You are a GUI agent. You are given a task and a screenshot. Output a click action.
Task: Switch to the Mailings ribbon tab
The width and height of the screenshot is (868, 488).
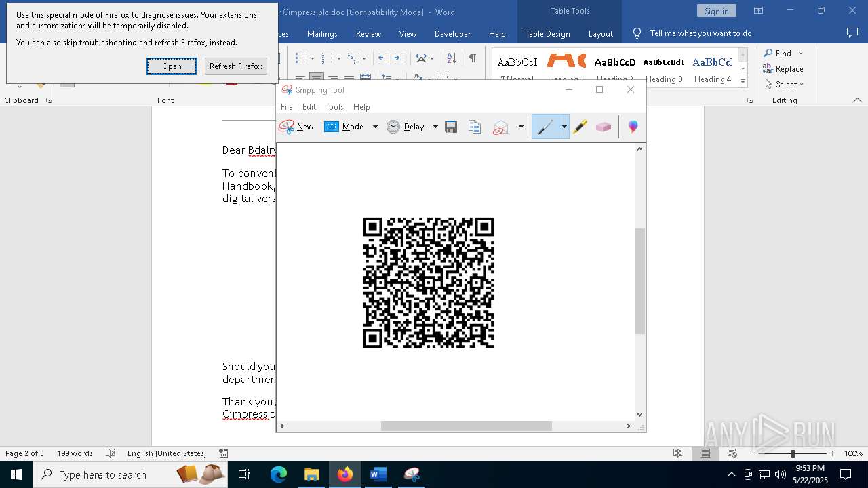tap(322, 33)
